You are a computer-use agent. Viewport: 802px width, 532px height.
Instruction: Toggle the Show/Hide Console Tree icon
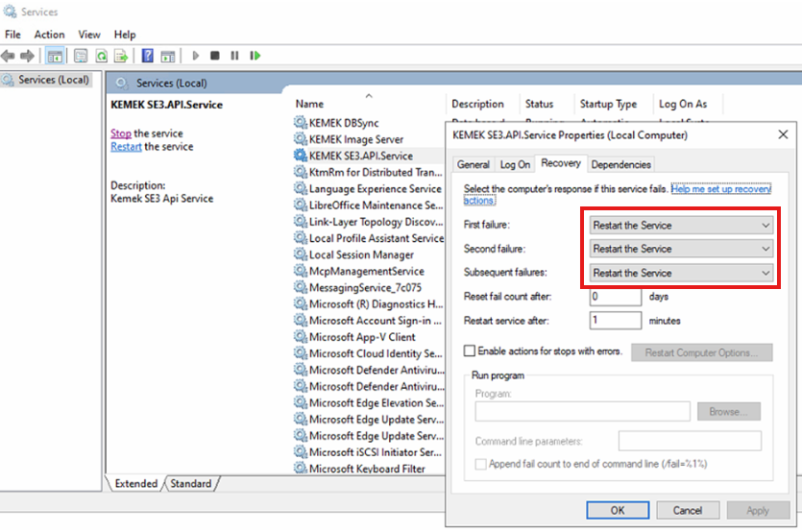pos(55,56)
